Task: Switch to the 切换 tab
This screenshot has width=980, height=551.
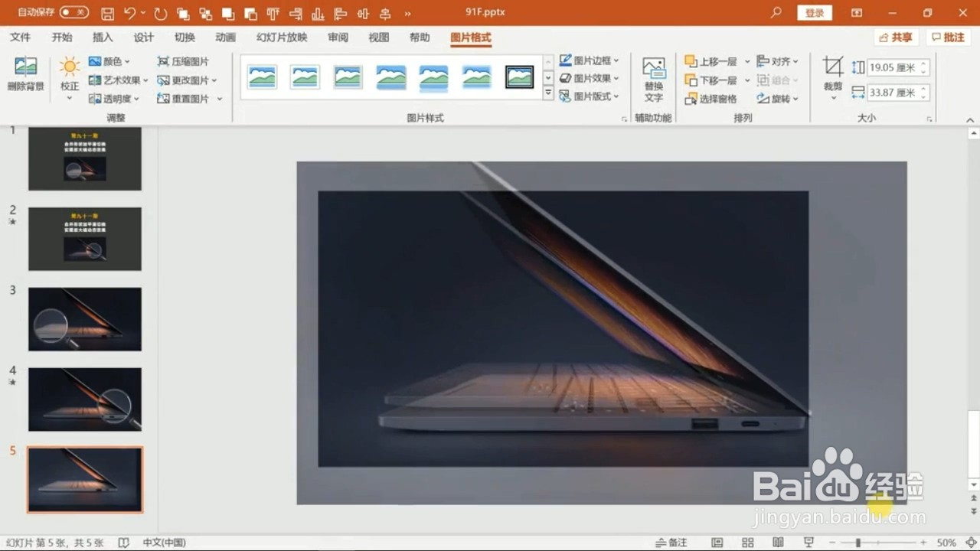Action: coord(185,37)
